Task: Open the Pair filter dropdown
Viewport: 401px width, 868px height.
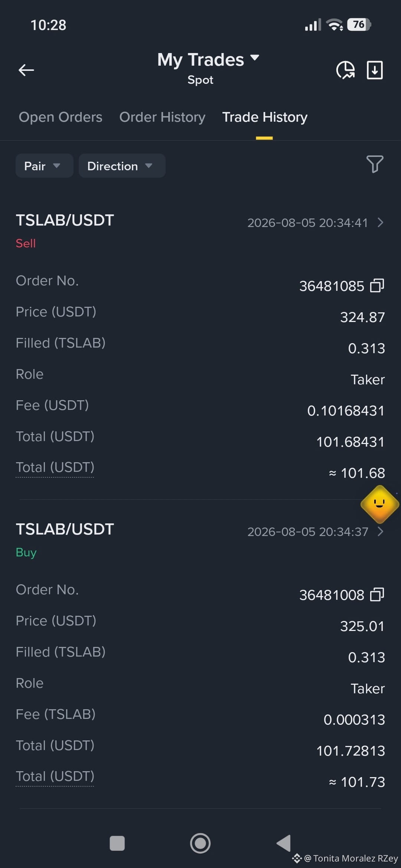Action: pos(44,166)
